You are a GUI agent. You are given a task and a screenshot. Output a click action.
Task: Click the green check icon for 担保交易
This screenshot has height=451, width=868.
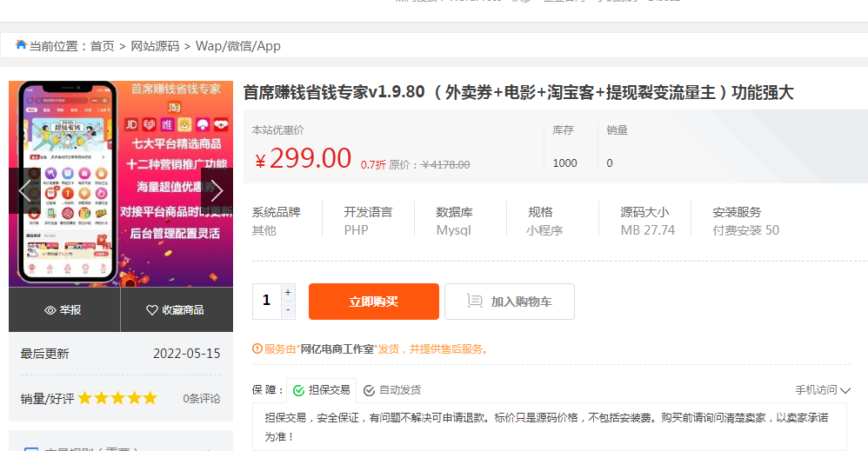tap(299, 391)
